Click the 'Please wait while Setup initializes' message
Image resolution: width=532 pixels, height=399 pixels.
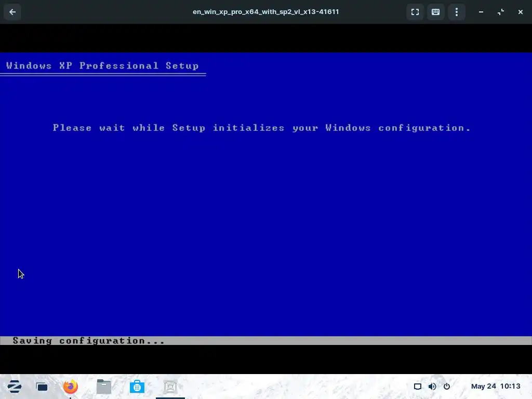(x=262, y=128)
